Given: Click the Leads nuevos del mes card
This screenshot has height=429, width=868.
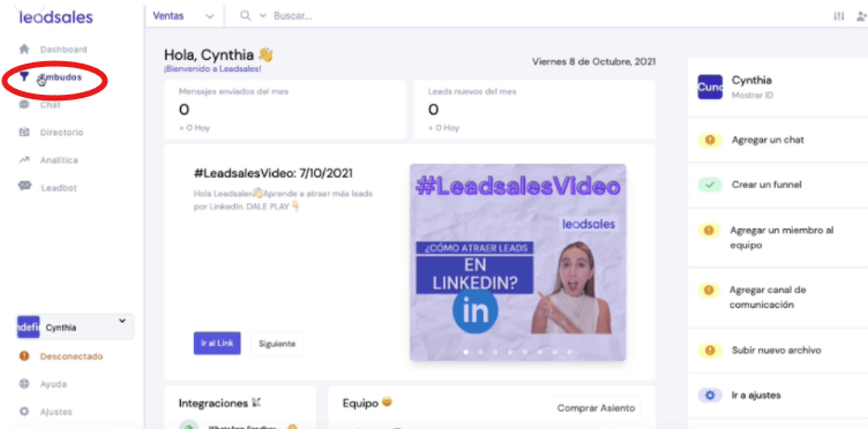Looking at the screenshot, I should [534, 110].
